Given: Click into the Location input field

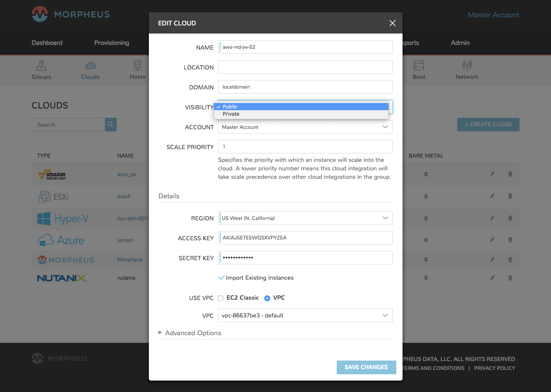Looking at the screenshot, I should pyautogui.click(x=305, y=67).
